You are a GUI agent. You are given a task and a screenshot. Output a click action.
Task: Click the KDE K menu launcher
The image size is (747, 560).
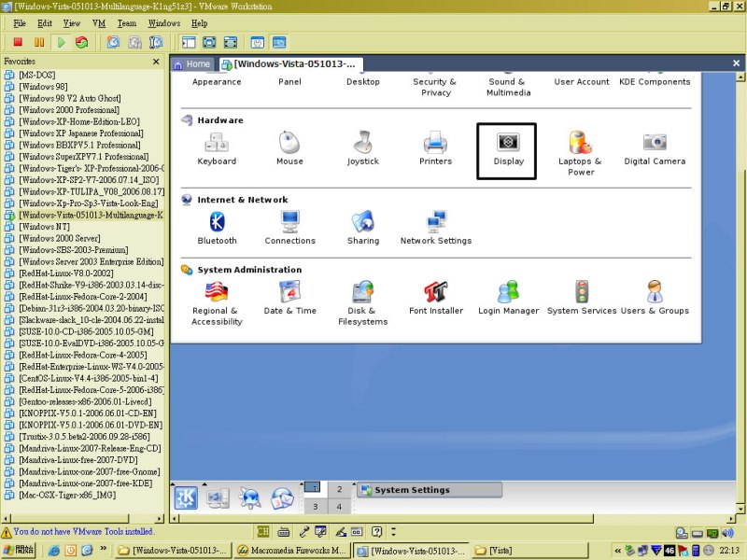[x=186, y=498]
